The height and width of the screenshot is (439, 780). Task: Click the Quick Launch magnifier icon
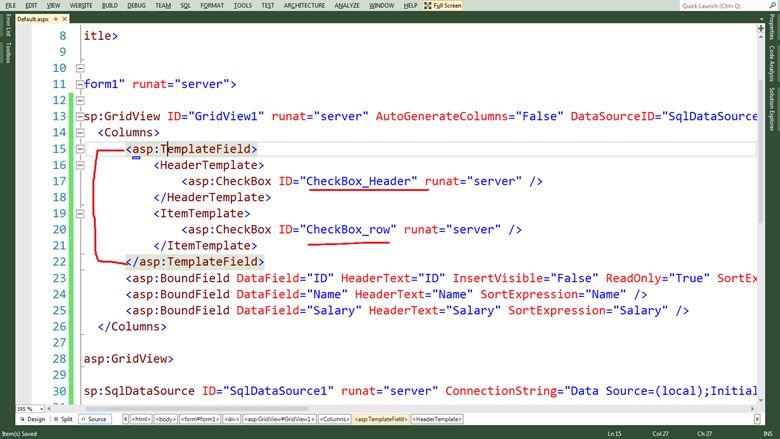[x=773, y=5]
